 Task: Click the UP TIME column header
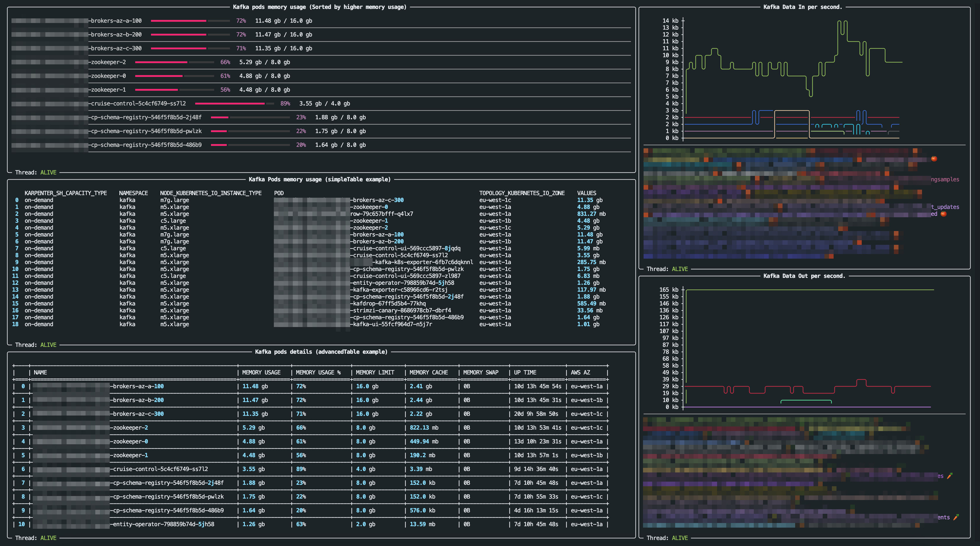(x=525, y=372)
